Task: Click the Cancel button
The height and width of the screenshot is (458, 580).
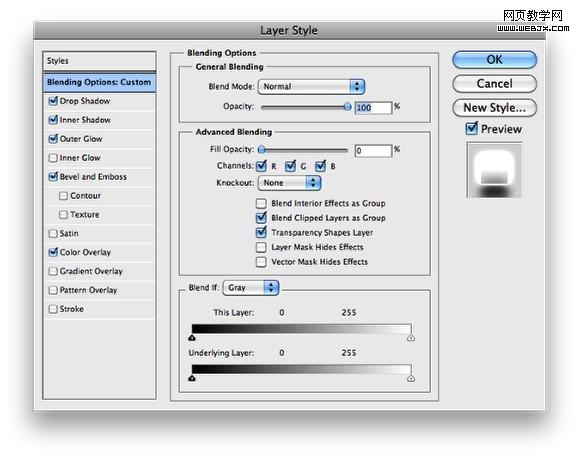Action: coord(495,84)
